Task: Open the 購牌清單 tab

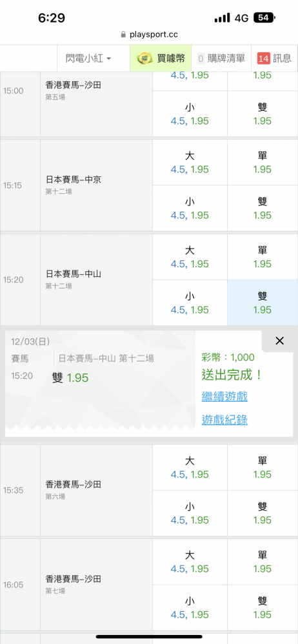Action: (x=221, y=59)
